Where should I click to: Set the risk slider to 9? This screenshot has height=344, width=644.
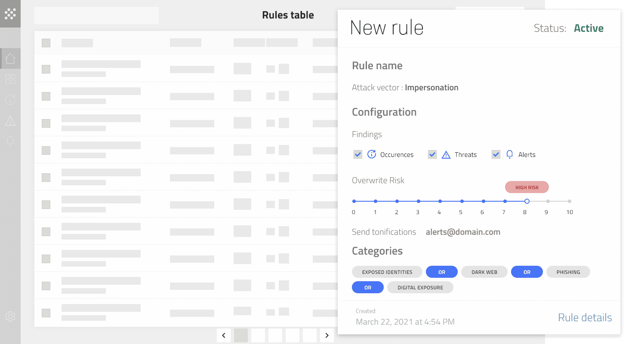coord(548,201)
